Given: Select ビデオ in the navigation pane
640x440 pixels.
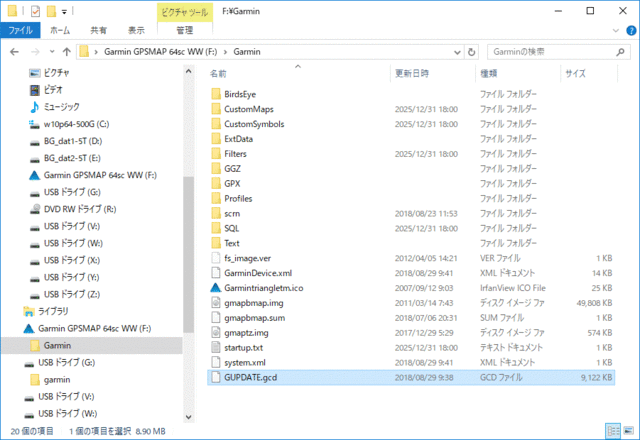Looking at the screenshot, I should (x=53, y=90).
